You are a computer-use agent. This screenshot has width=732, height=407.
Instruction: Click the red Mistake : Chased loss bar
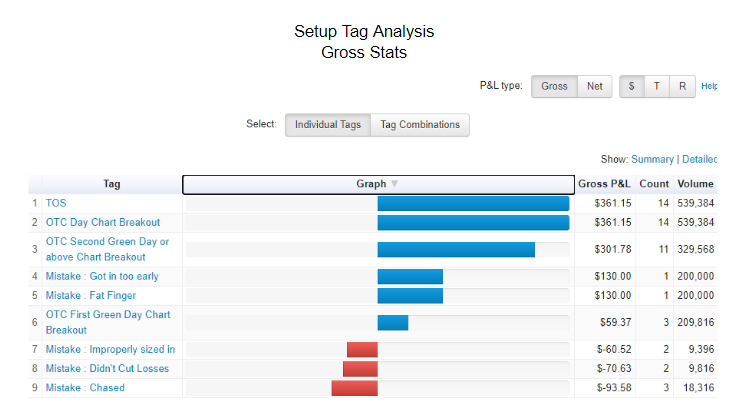point(354,388)
